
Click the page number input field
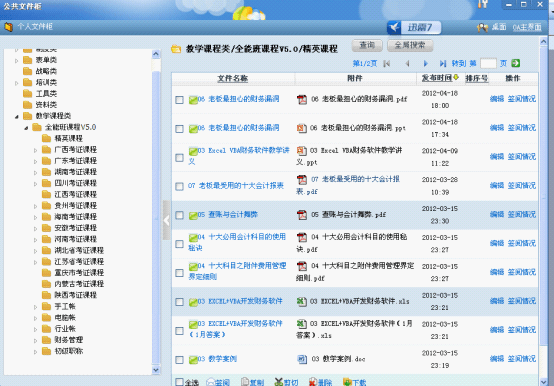[488, 64]
